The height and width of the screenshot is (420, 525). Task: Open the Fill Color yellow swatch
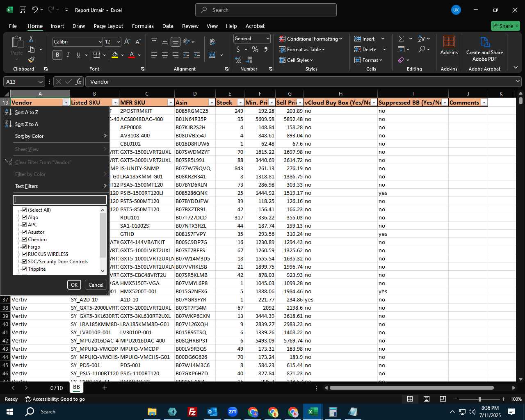point(115,55)
